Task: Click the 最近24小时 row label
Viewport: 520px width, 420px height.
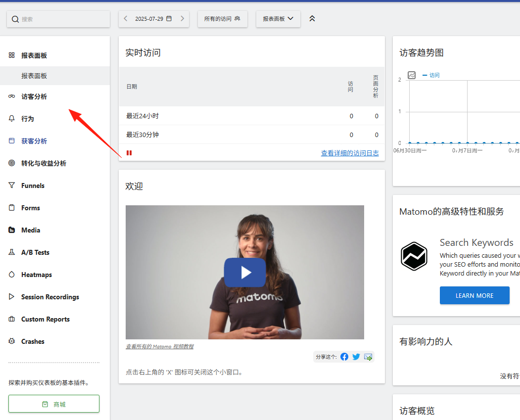Action: pos(142,116)
